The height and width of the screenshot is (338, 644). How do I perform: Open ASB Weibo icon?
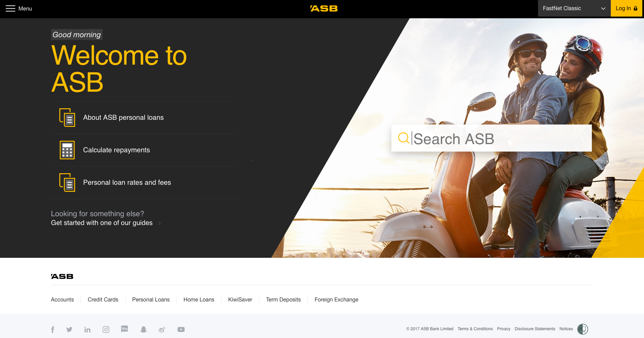pos(162,330)
